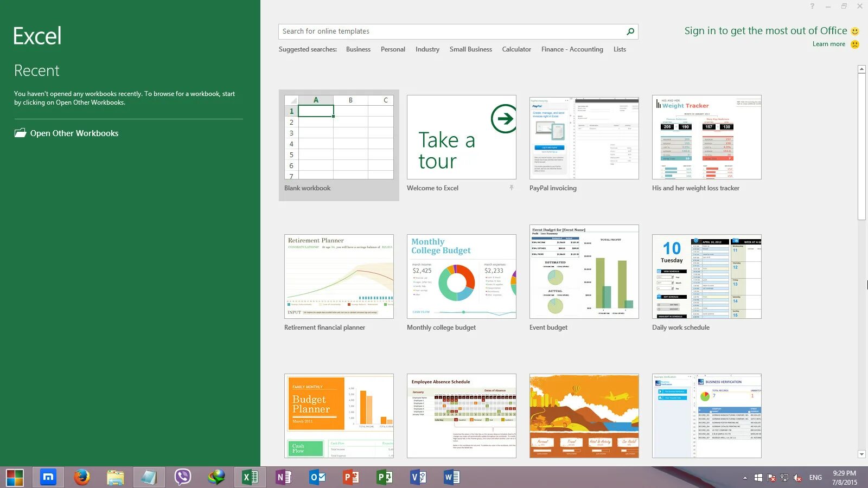Click the Excel taskbar icon
The width and height of the screenshot is (868, 488).
coord(250,477)
